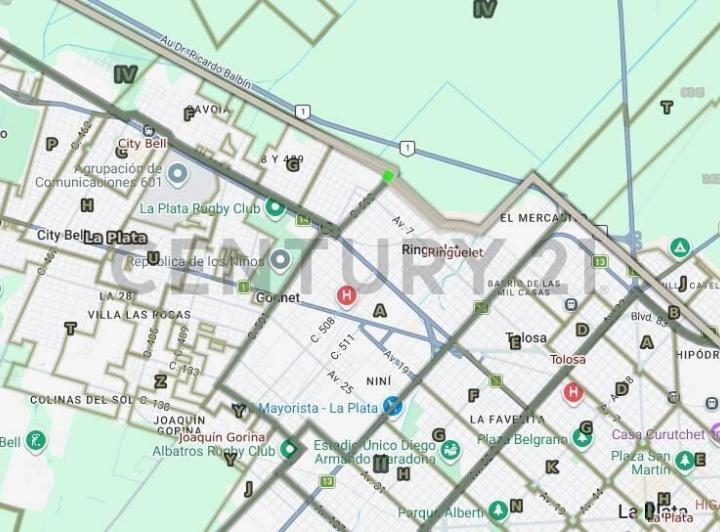This screenshot has height=532, width=720.
Task: Click the 'VILLA LAS ROCAS' label
Action: tap(139, 315)
